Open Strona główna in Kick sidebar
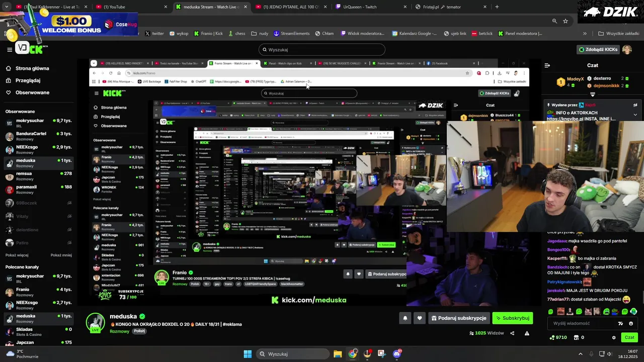The height and width of the screenshot is (362, 644). pos(32,68)
